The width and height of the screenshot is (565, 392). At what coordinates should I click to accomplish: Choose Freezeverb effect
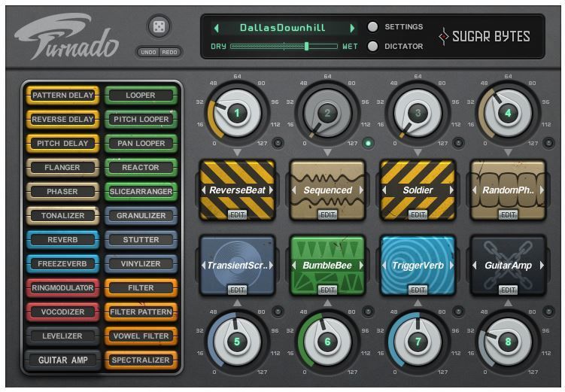pyautogui.click(x=62, y=264)
